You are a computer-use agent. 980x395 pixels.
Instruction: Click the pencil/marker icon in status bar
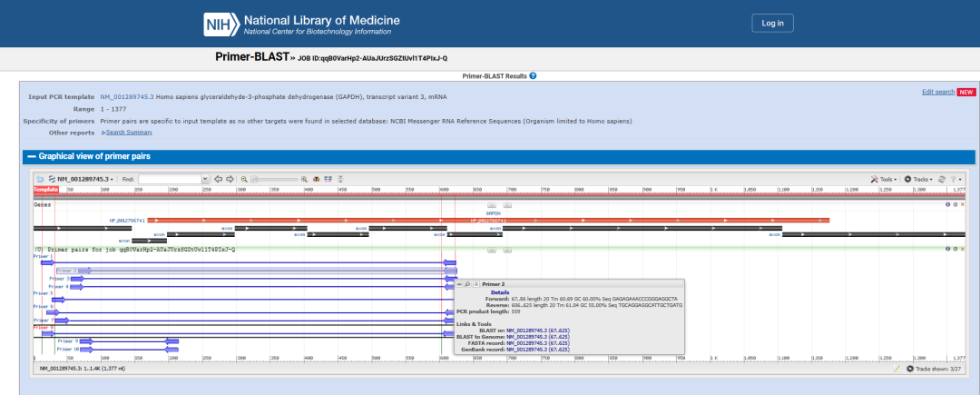(x=897, y=369)
